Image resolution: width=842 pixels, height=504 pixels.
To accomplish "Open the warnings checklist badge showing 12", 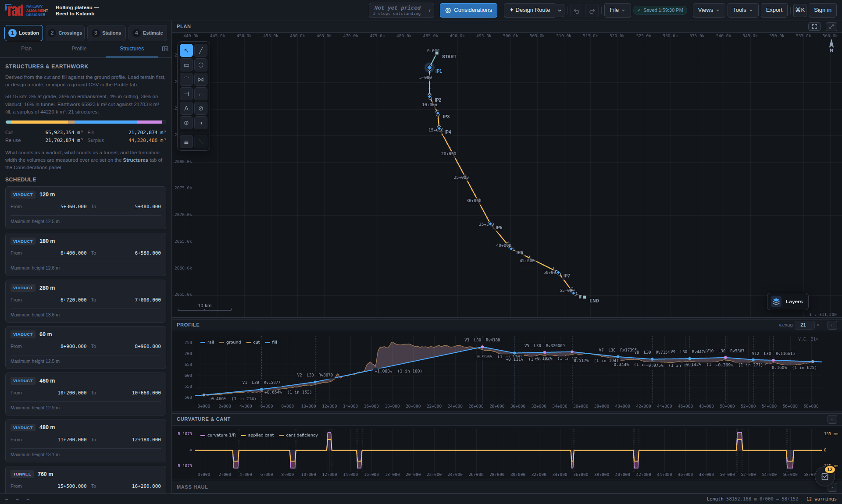I will 825,476.
